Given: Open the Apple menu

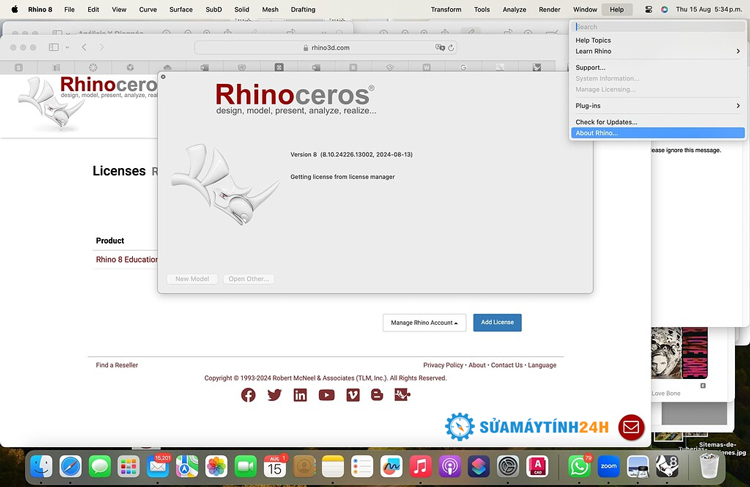Looking at the screenshot, I should click(15, 10).
